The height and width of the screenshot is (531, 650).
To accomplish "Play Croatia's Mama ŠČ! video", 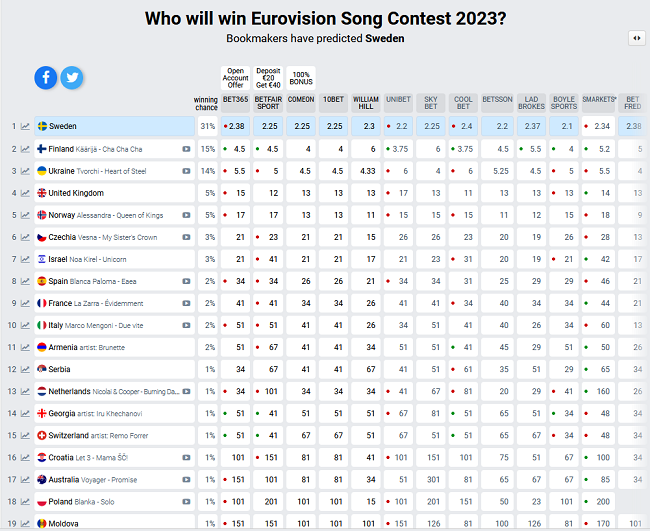I will pyautogui.click(x=186, y=457).
